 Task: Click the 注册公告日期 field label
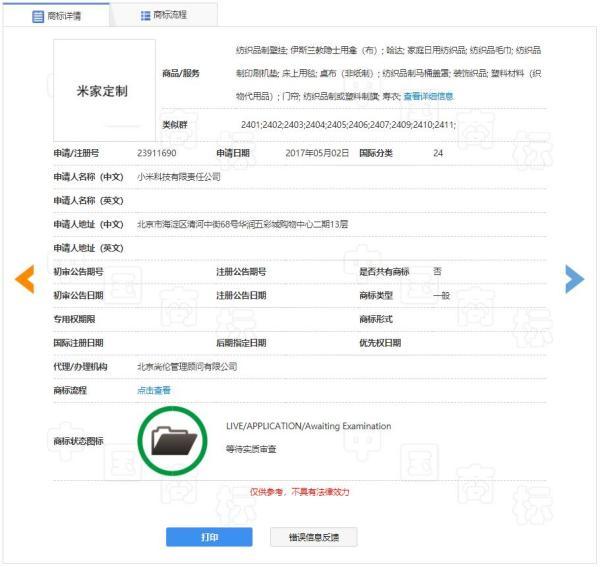241,295
